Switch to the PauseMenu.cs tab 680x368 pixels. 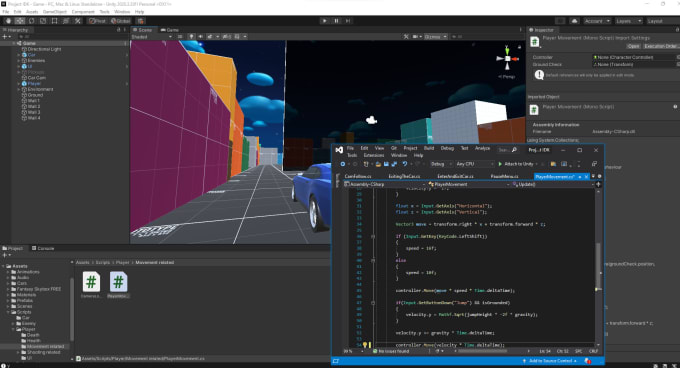pos(504,176)
